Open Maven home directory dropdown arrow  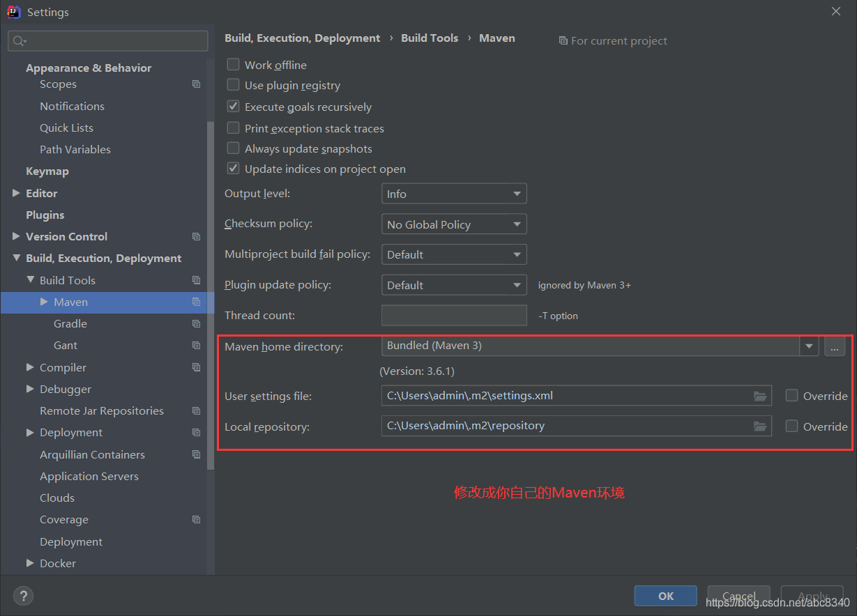coord(809,346)
